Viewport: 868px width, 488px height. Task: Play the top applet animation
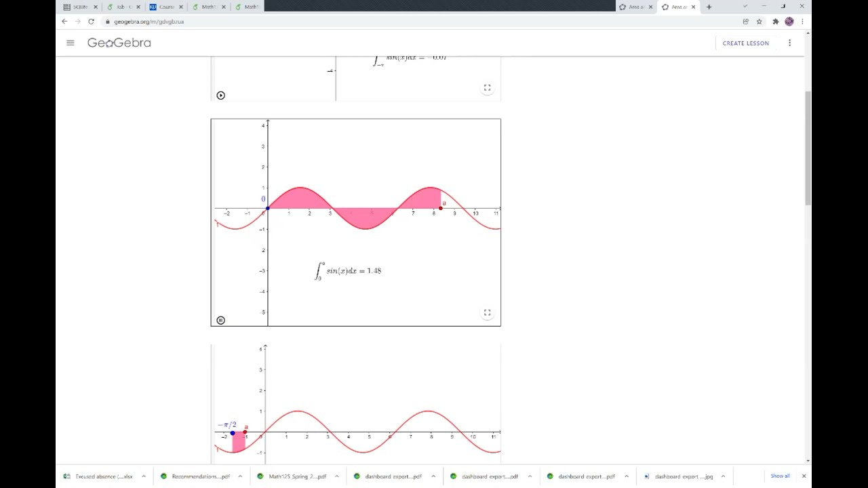tap(220, 96)
